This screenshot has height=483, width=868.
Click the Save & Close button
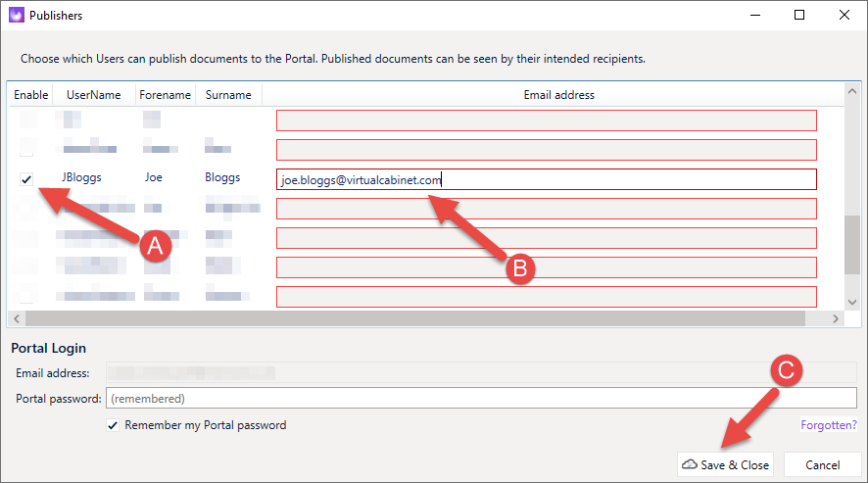[725, 464]
